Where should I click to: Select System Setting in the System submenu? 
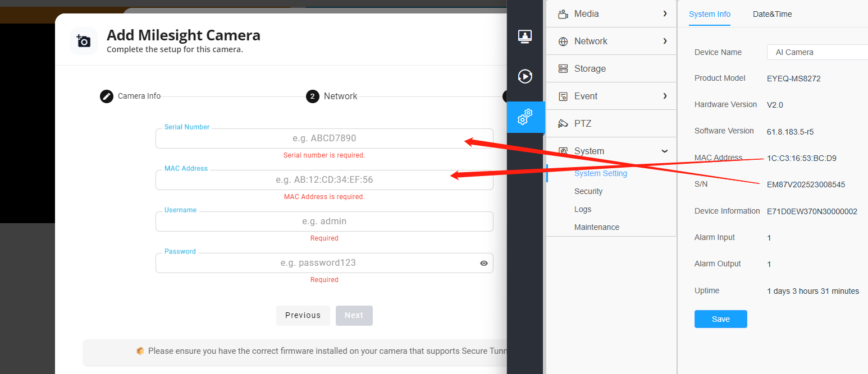click(601, 173)
